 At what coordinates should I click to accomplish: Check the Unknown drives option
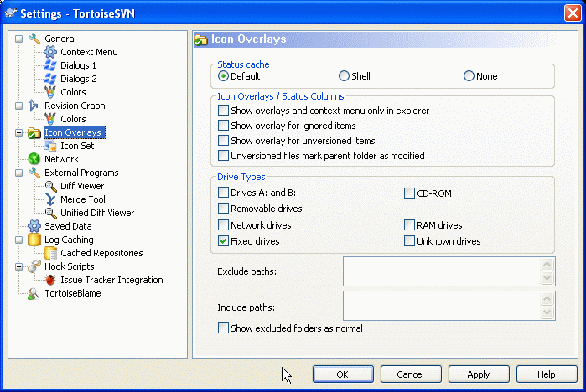pyautogui.click(x=409, y=240)
